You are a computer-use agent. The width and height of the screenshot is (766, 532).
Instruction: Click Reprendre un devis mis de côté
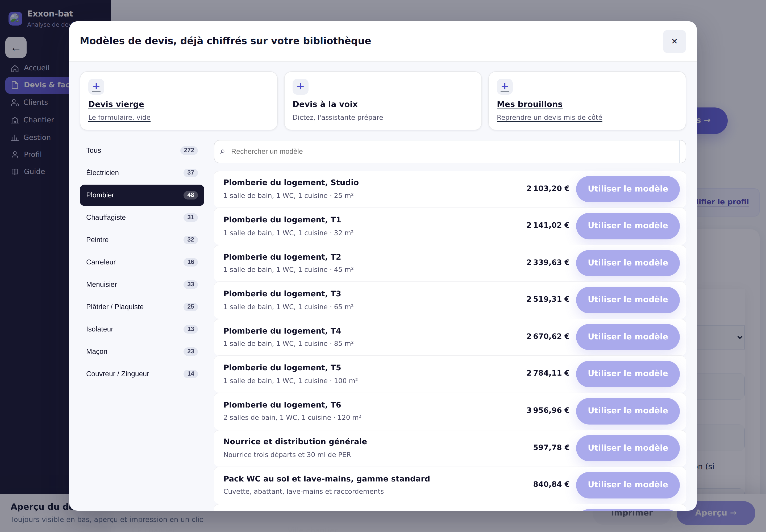point(549,117)
